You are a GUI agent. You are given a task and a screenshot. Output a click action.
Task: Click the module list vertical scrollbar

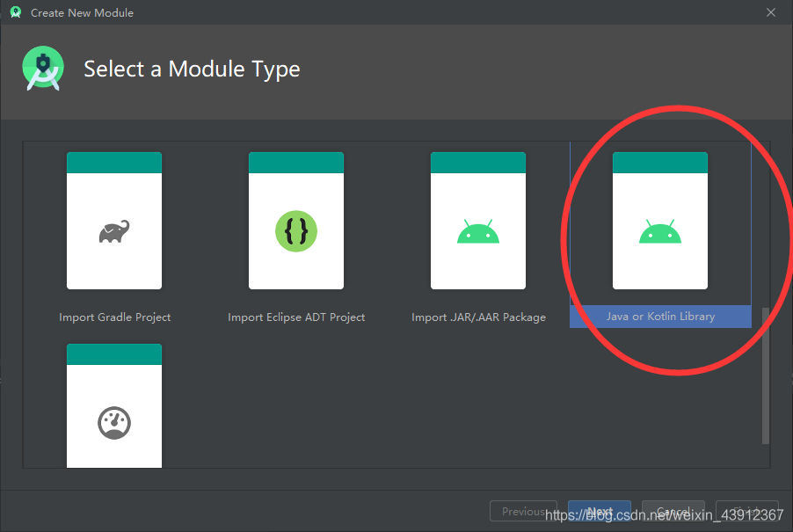(766, 375)
